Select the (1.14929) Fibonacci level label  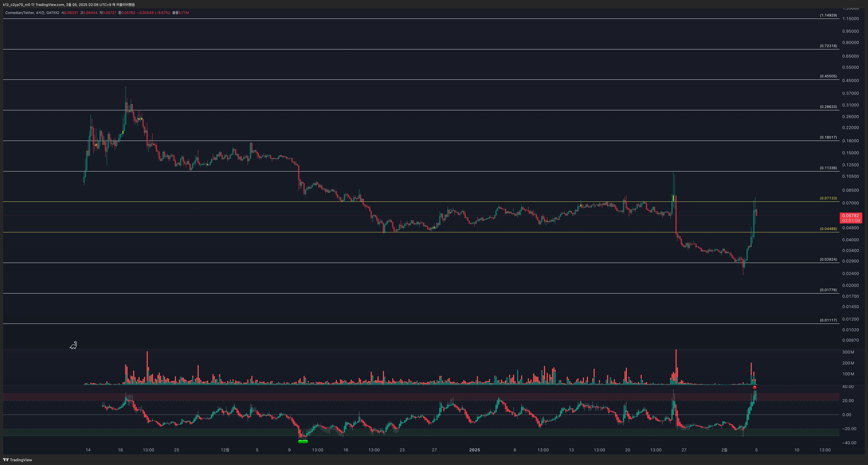828,15
